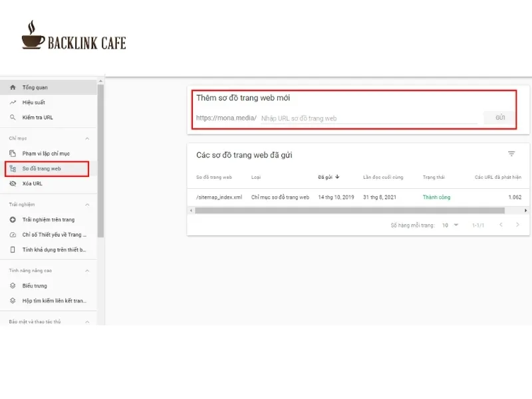
Task: Click the sidebar vertical scrollbar
Action: (100, 161)
